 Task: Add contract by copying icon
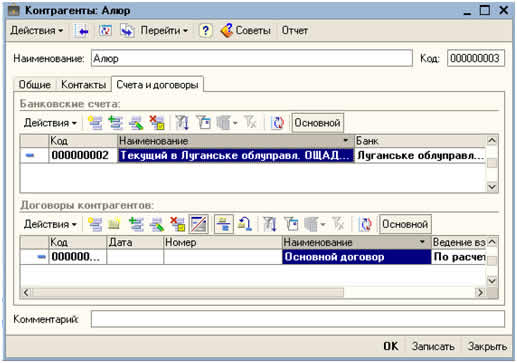pyautogui.click(x=136, y=224)
